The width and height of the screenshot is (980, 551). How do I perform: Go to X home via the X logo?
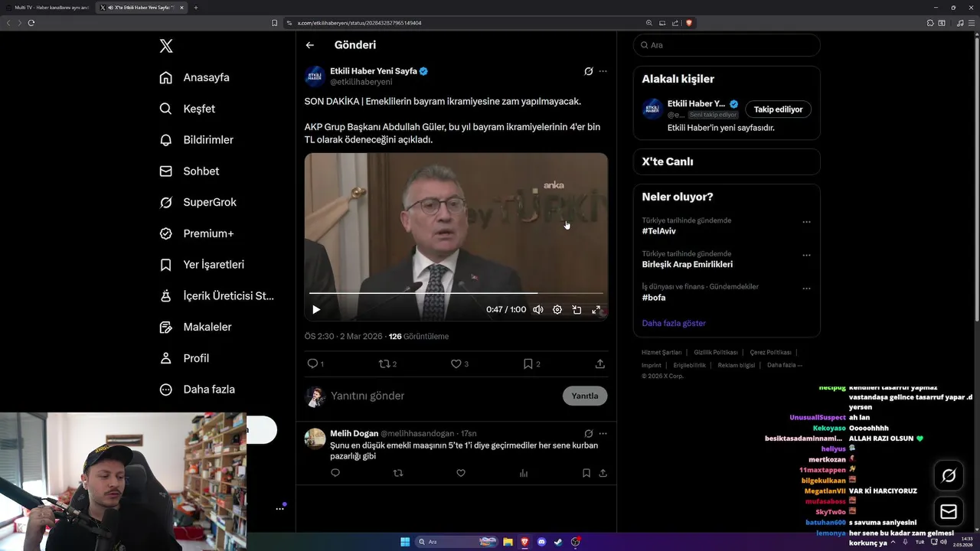(166, 46)
